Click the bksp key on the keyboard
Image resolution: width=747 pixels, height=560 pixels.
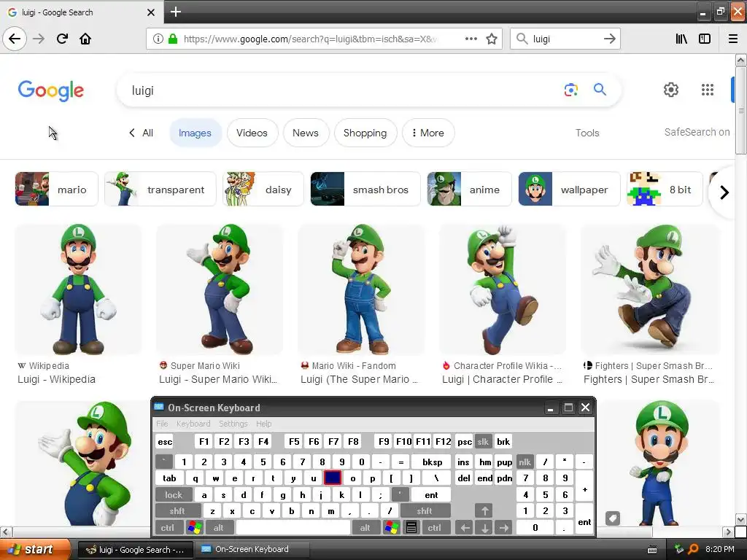click(432, 462)
